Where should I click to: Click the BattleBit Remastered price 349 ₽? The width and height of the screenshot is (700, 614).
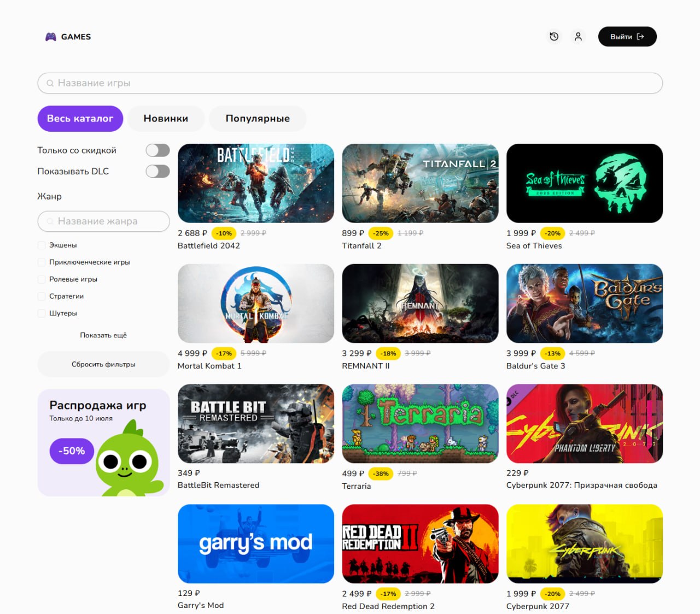click(x=189, y=473)
